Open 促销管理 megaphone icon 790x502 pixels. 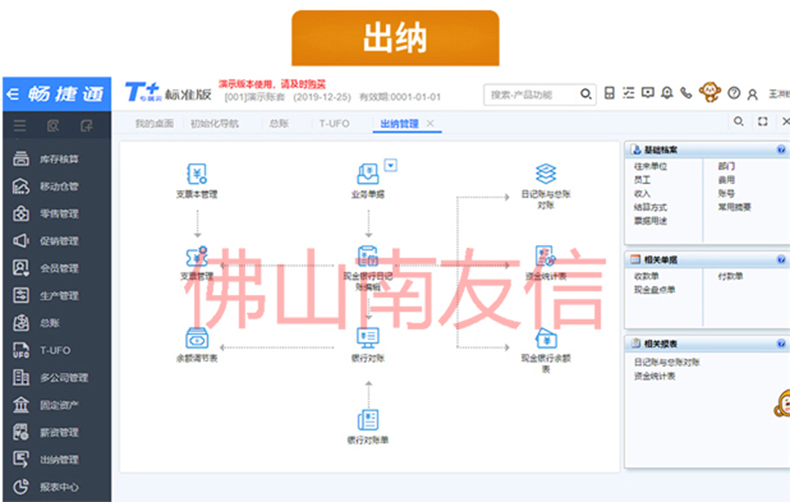point(21,241)
